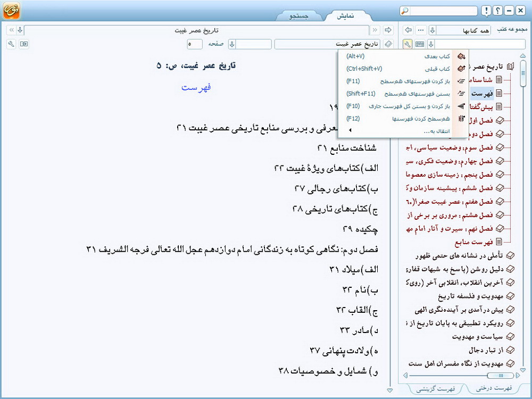The image size is (532, 399).
Task: Open the book دلیل روشن in the tree
Action: coord(455,269)
